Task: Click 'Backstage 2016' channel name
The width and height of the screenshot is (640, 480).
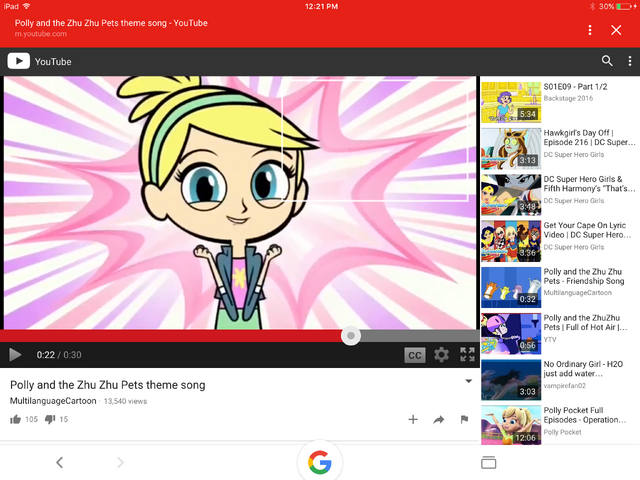Action: (x=568, y=98)
